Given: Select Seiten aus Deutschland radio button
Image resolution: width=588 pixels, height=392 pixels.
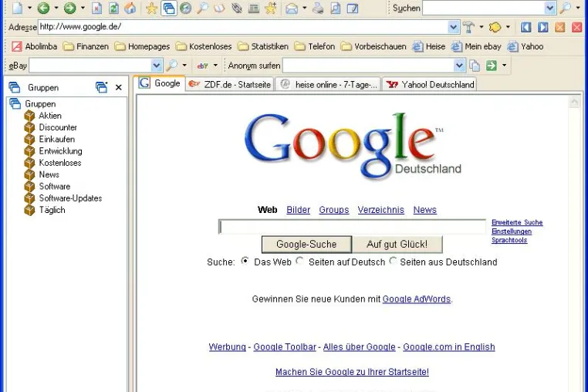Looking at the screenshot, I should click(393, 260).
